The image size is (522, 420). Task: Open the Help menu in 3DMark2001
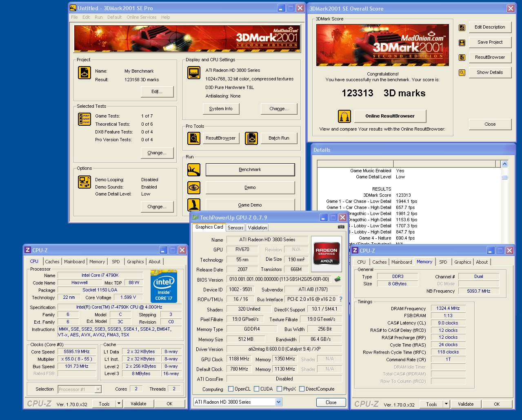coord(165,17)
